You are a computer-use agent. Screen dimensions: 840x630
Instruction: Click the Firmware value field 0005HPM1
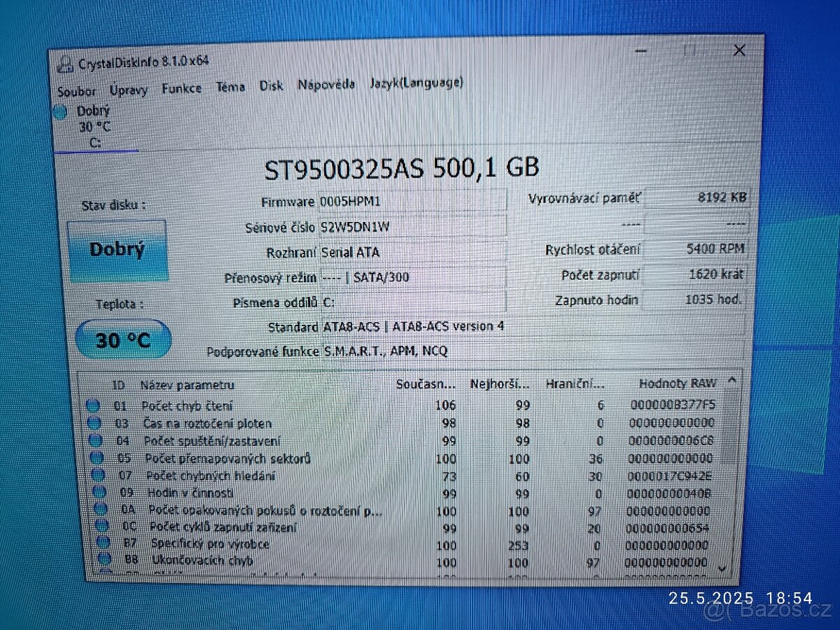pyautogui.click(x=412, y=202)
